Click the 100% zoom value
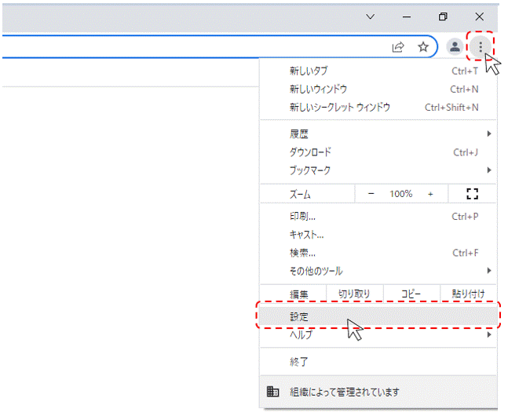 (400, 194)
